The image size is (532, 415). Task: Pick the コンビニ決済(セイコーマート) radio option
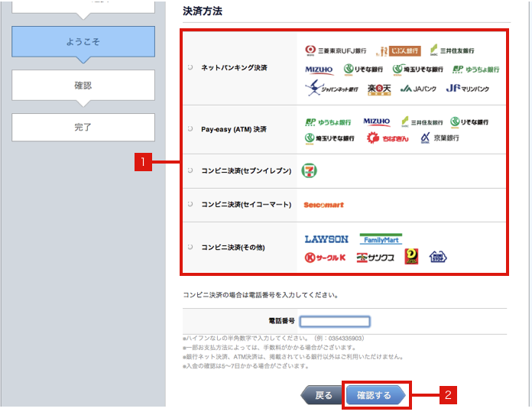190,205
